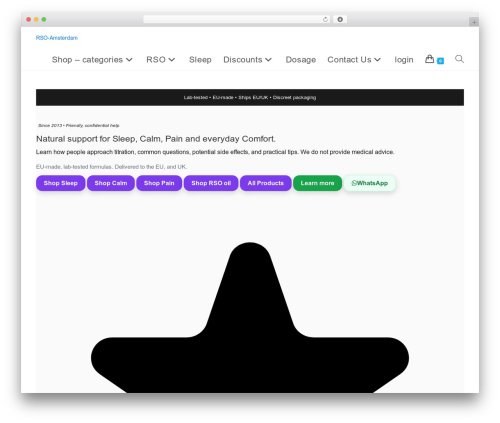Click the 'We do not provide medical advice' sentence
Image resolution: width=500 pixels, height=423 pixels.
347,152
